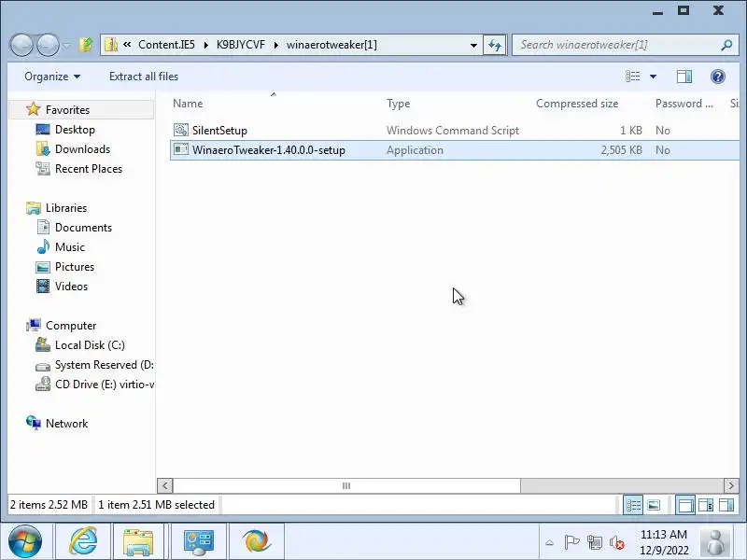Open the Documents library
Viewport: 747px width, 560px height.
[83, 228]
